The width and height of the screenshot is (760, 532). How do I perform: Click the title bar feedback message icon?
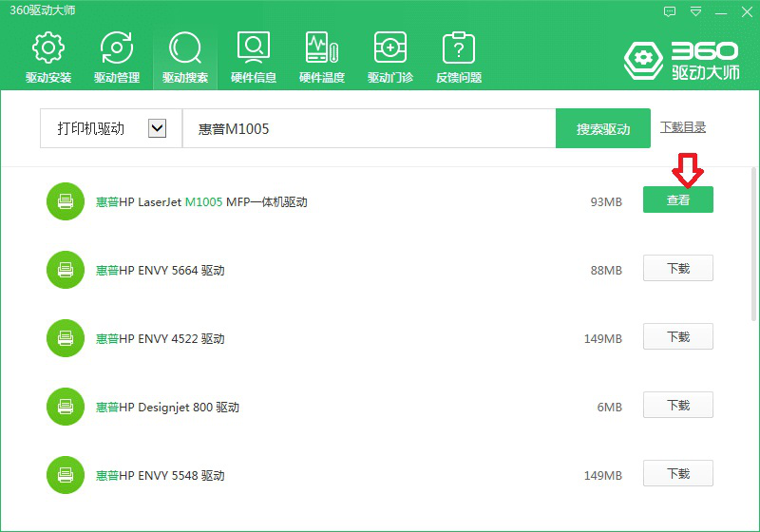coord(671,11)
